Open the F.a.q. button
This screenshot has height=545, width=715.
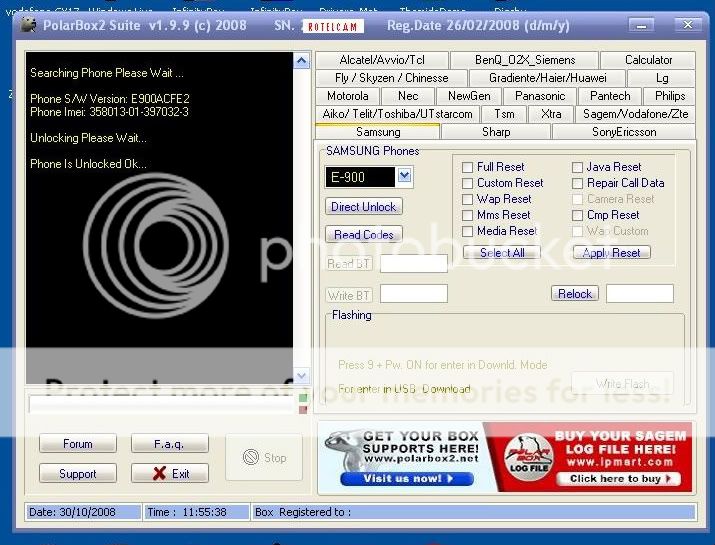point(170,444)
